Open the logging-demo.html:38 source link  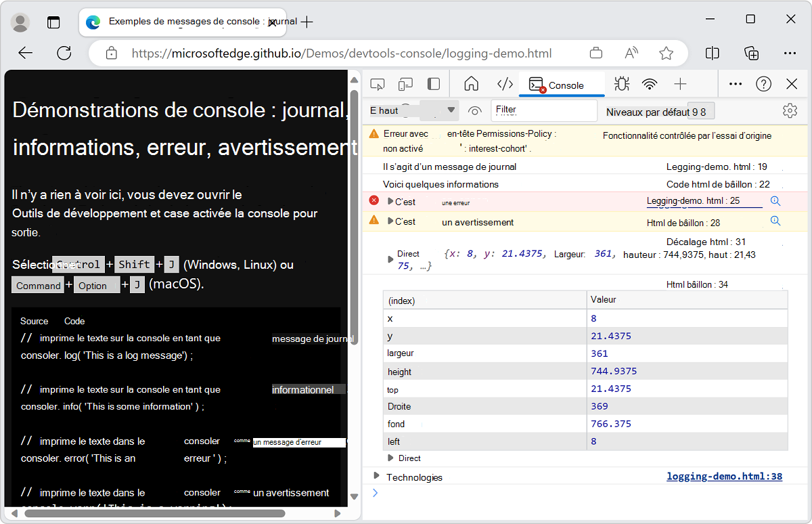coord(724,476)
